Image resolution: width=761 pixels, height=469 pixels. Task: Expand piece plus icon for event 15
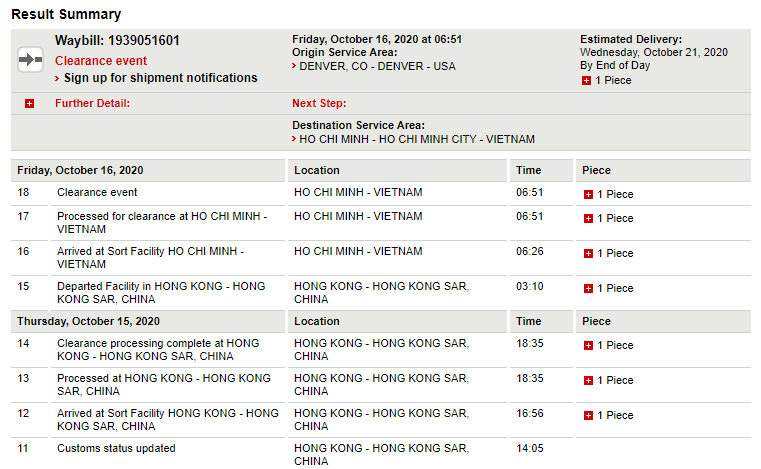click(588, 288)
